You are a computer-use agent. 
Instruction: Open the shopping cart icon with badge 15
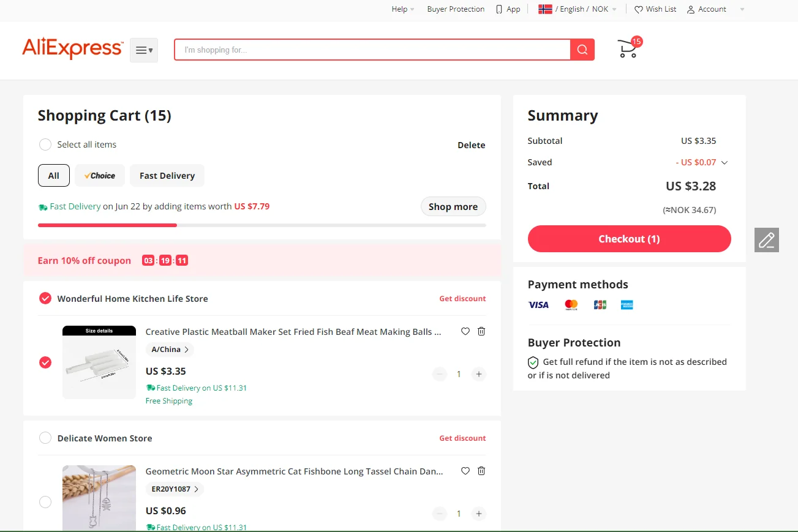(628, 48)
